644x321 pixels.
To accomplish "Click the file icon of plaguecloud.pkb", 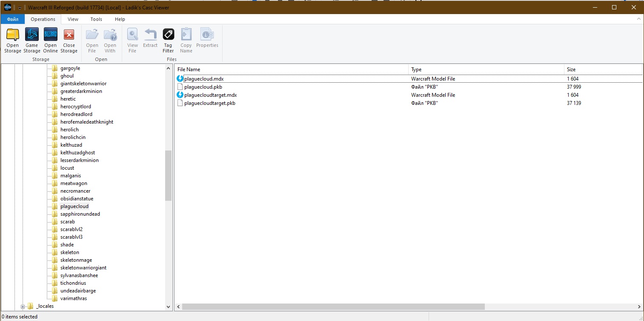I will pyautogui.click(x=180, y=87).
